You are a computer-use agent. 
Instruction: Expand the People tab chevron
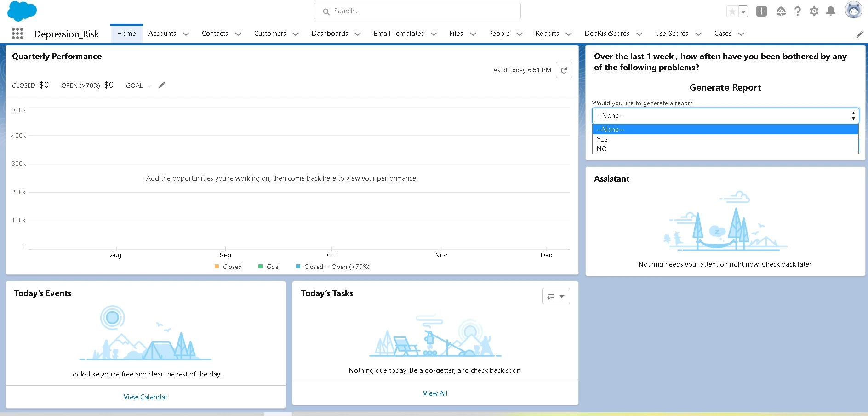pos(520,34)
